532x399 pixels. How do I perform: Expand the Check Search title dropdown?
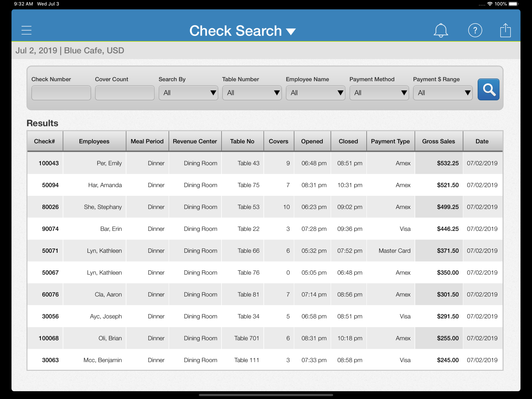click(242, 31)
